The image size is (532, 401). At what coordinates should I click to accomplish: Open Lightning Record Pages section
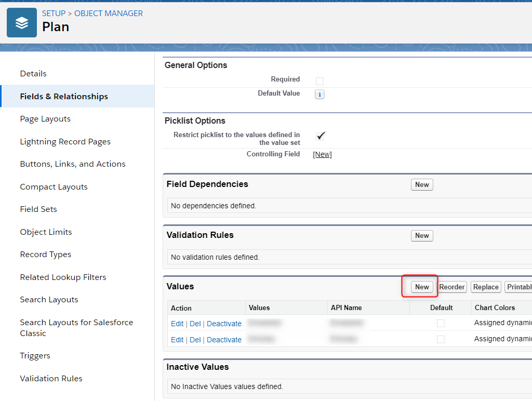[x=65, y=142]
